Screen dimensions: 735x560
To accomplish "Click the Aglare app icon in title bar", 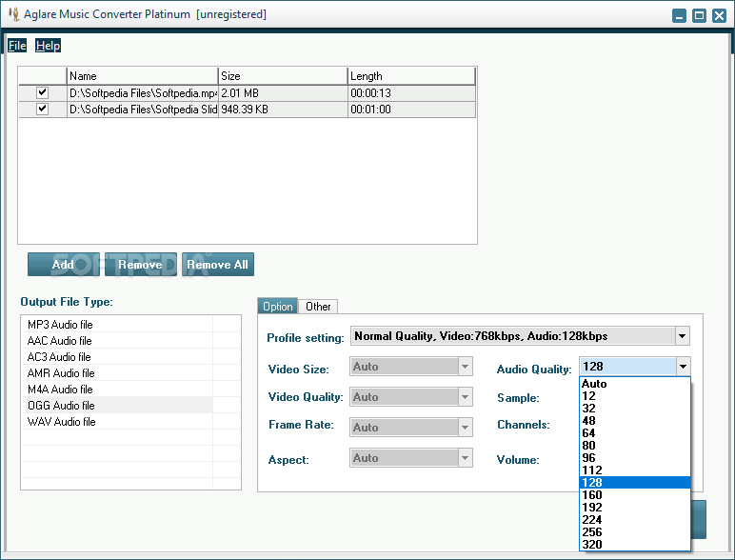I will tap(14, 14).
